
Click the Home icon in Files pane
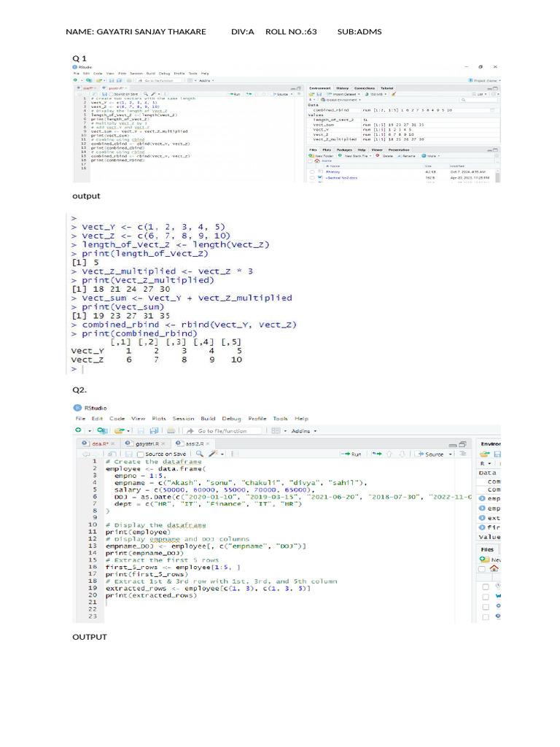[494, 568]
